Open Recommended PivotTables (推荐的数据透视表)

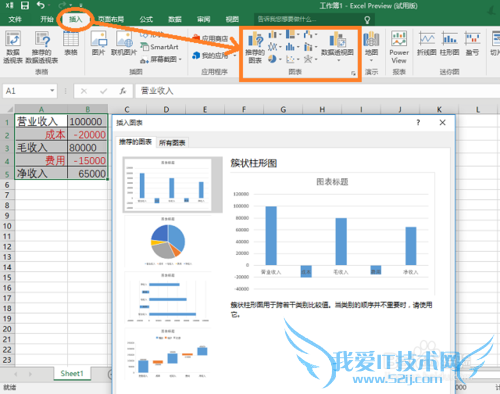pyautogui.click(x=42, y=47)
